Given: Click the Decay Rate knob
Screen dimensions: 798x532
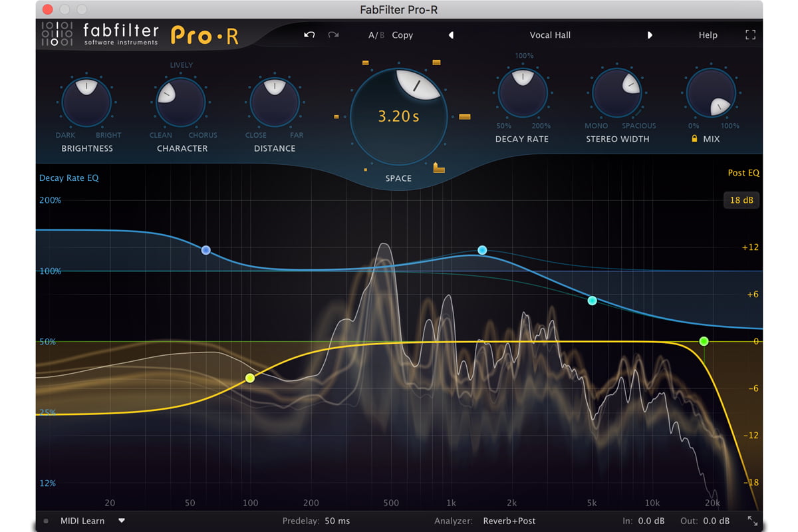Looking at the screenshot, I should [x=523, y=92].
